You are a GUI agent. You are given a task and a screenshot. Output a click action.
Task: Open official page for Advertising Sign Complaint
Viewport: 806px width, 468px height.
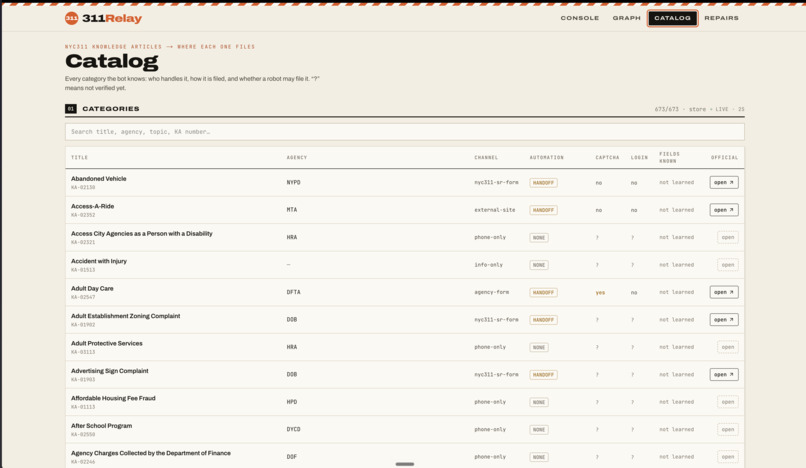click(724, 374)
